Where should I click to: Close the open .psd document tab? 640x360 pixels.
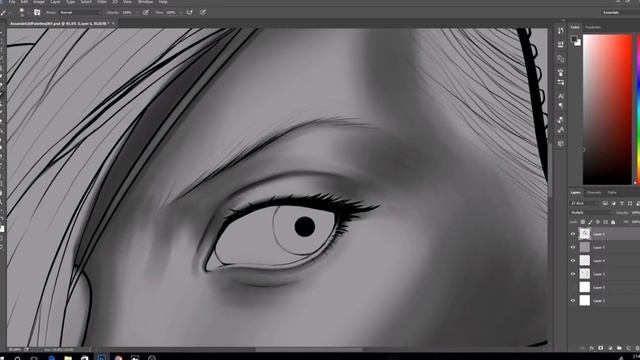(113, 24)
